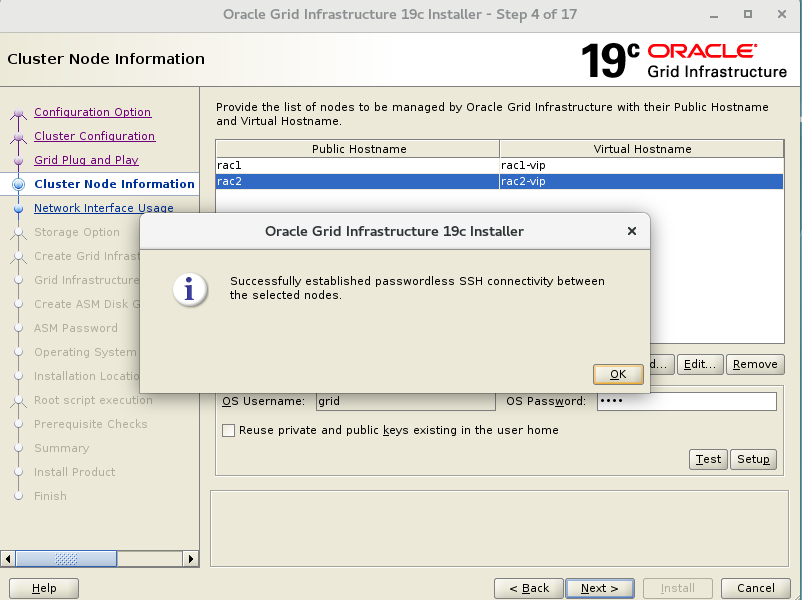This screenshot has height=600, width=802.
Task: Enable reuse private and public keys checkbox
Action: pos(229,430)
